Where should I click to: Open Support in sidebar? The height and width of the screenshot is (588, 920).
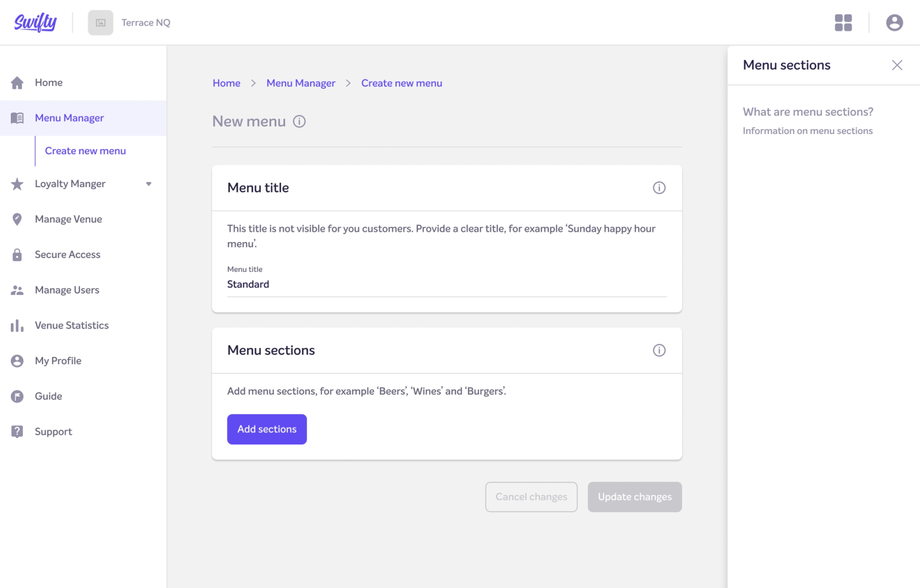pyautogui.click(x=83, y=432)
